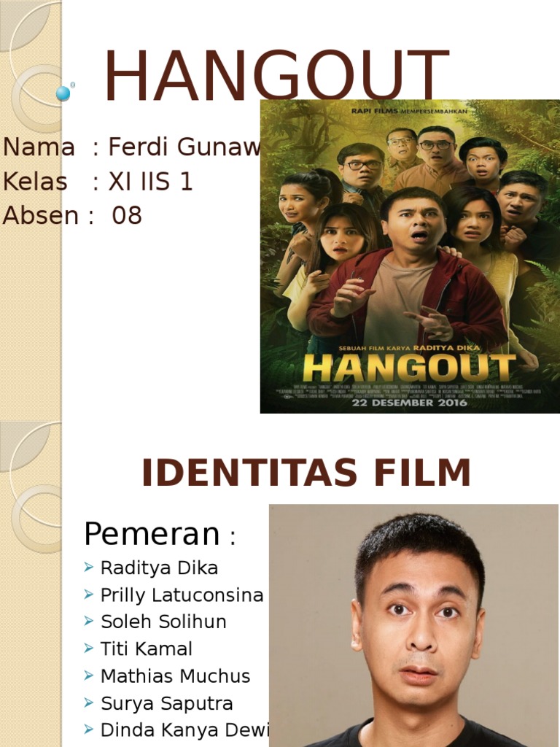Click the arrow bullet beside Prilly Latuconsina

[x=88, y=594]
